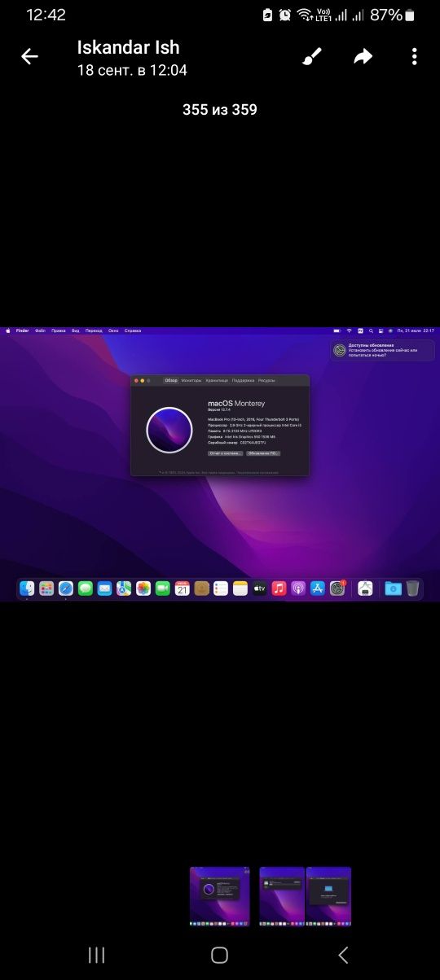Open Photos in the Dock
This screenshot has width=440, height=980.
143,588
